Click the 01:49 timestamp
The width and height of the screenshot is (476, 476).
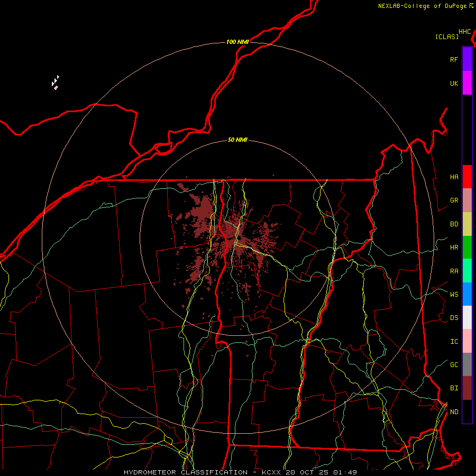click(x=345, y=472)
